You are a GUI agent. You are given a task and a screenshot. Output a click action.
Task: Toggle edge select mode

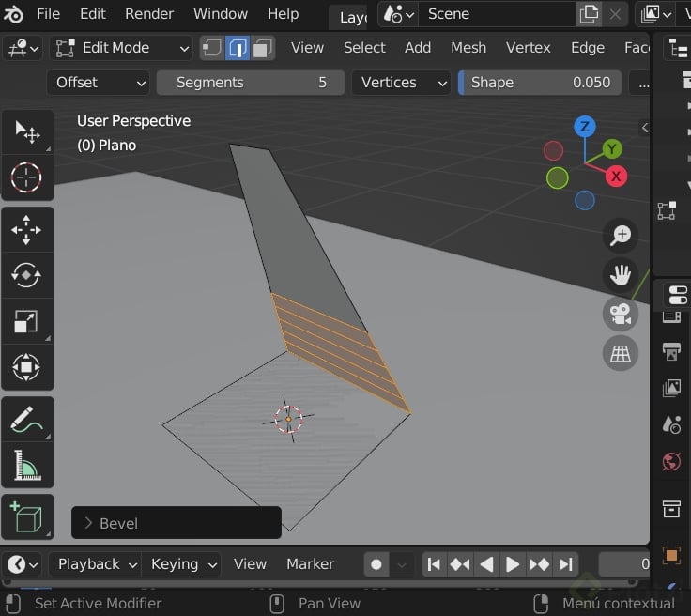238,48
